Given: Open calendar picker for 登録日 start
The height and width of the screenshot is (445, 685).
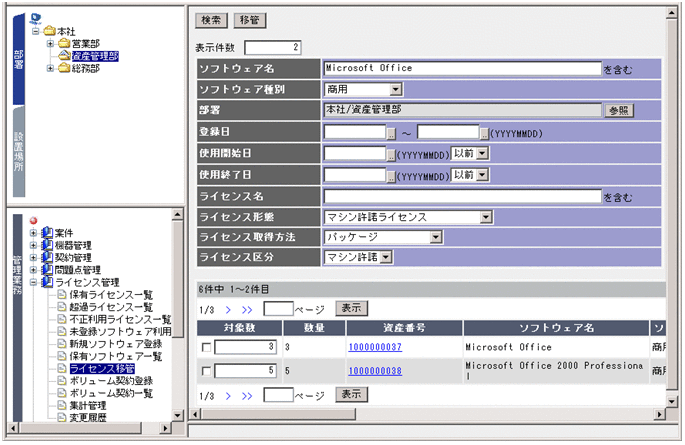Looking at the screenshot, I should (391, 134).
